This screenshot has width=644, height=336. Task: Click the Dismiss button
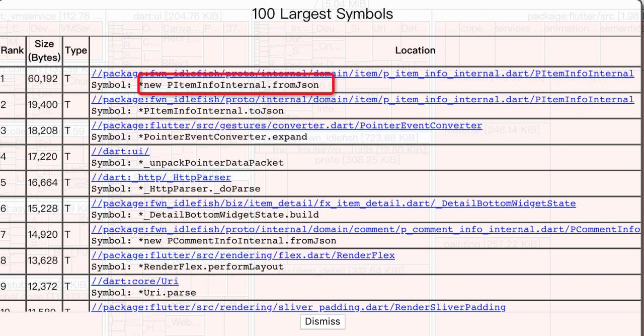pyautogui.click(x=323, y=321)
